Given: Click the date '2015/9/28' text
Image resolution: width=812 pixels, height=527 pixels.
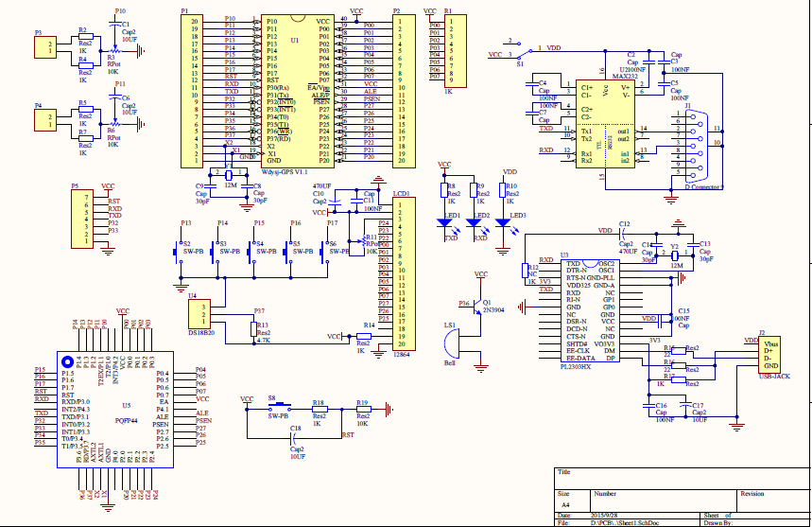Looking at the screenshot, I should [604, 516].
